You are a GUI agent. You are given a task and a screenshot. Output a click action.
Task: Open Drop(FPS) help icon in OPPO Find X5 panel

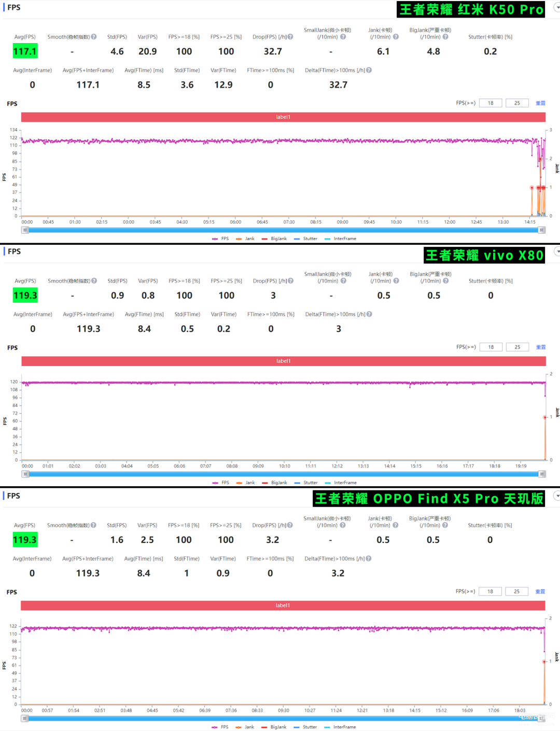pyautogui.click(x=290, y=525)
